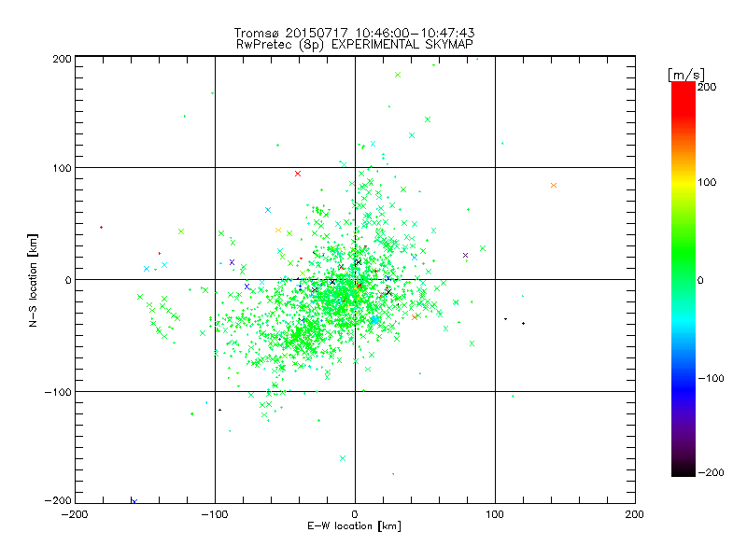Click the cyan region of the colorbar

pos(684,320)
